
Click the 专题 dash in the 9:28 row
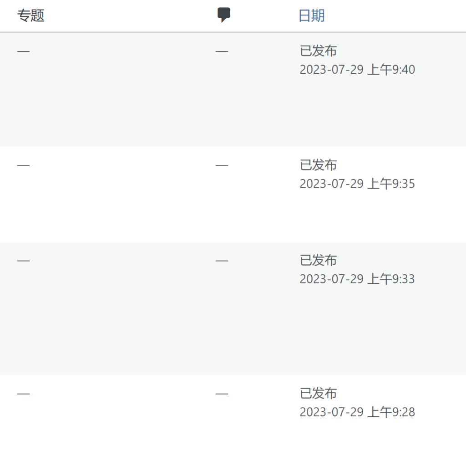coord(23,394)
